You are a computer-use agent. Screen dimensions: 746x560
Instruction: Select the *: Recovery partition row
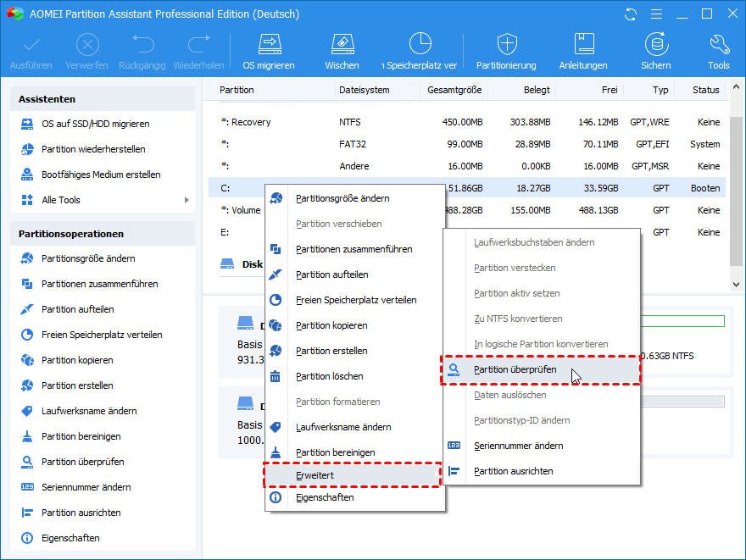point(467,122)
